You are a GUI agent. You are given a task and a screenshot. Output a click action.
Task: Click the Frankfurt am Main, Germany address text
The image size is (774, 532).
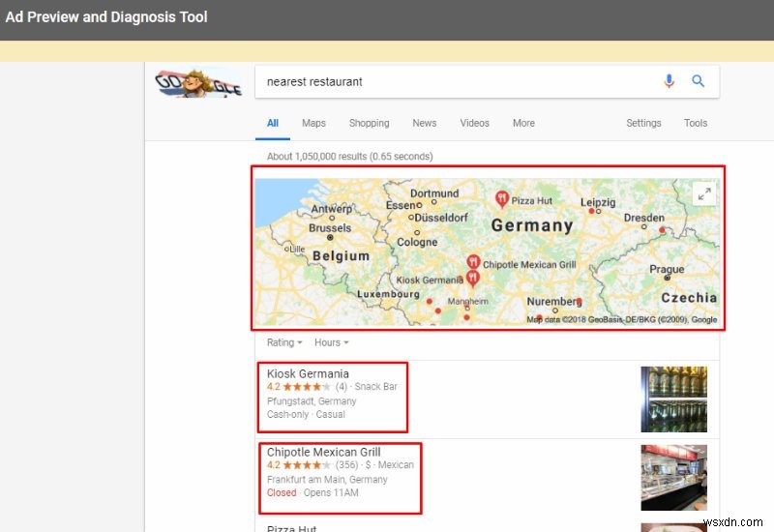coord(327,480)
